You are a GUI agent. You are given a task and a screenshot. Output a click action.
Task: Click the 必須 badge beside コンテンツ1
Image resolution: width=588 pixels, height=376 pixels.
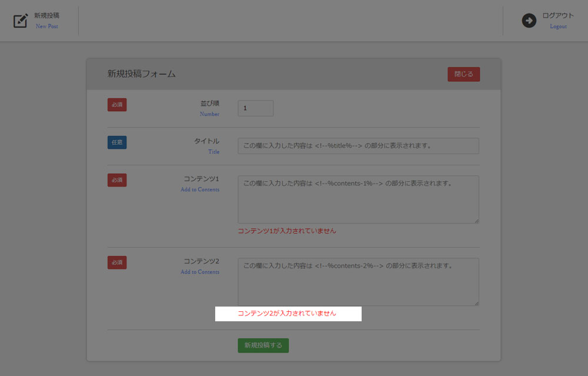coord(117,180)
